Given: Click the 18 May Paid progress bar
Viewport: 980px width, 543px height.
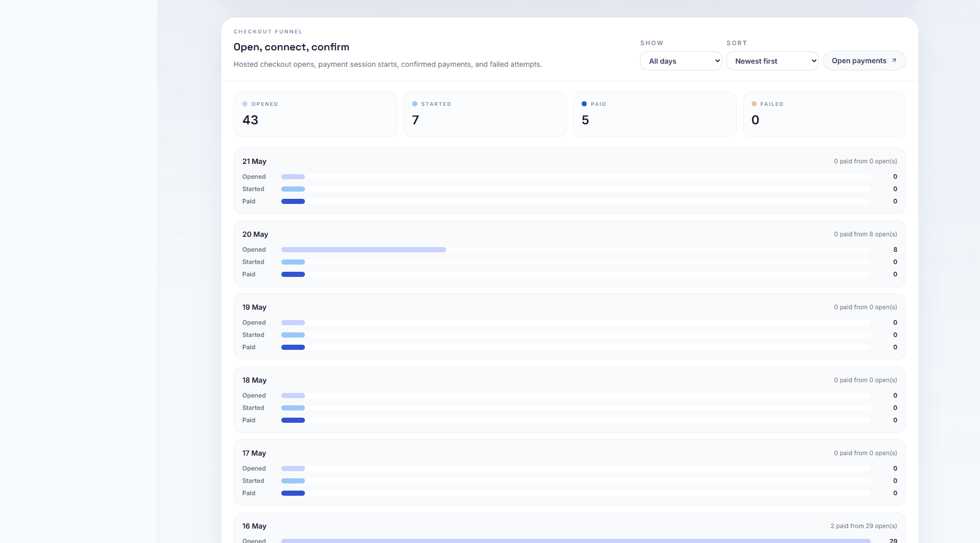Looking at the screenshot, I should (575, 420).
